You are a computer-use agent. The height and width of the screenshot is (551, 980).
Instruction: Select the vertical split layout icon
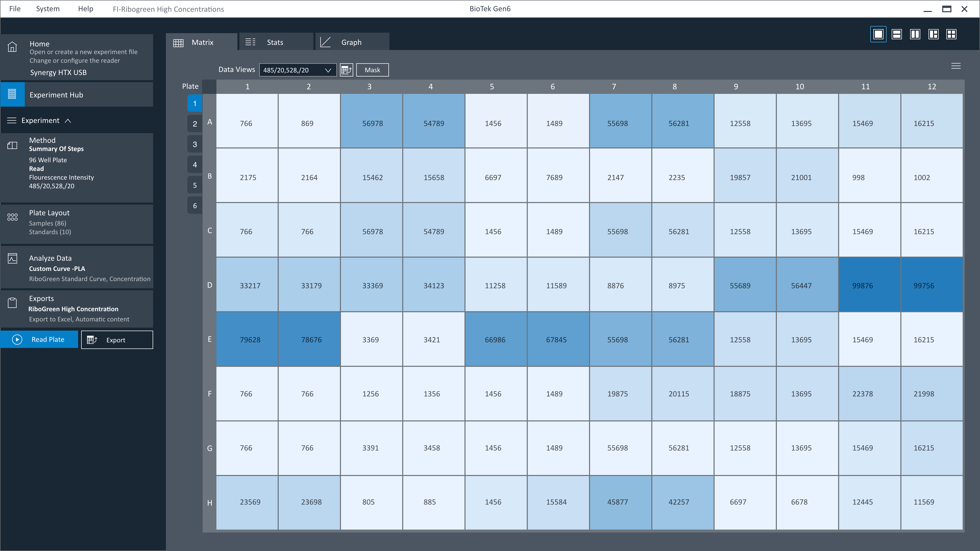click(x=915, y=34)
